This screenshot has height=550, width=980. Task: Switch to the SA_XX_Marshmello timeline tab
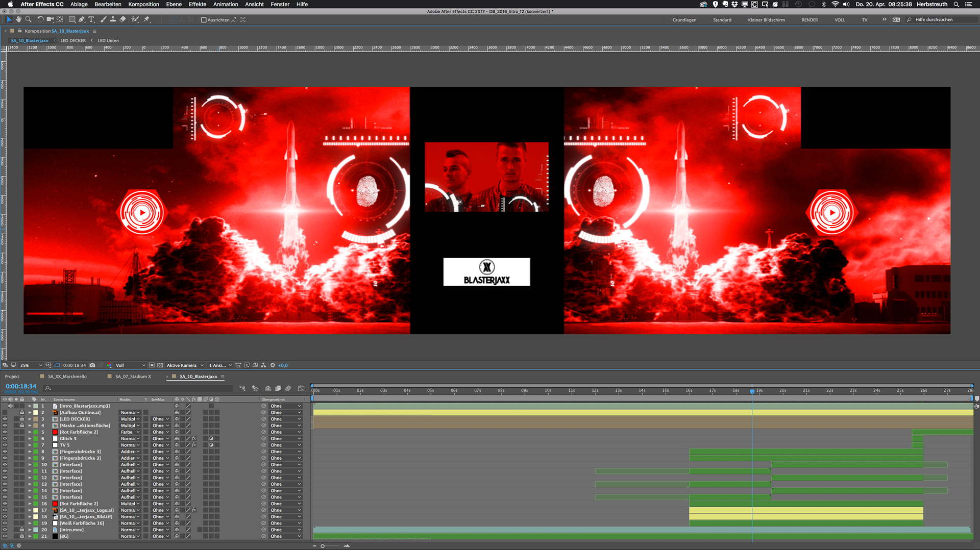67,377
